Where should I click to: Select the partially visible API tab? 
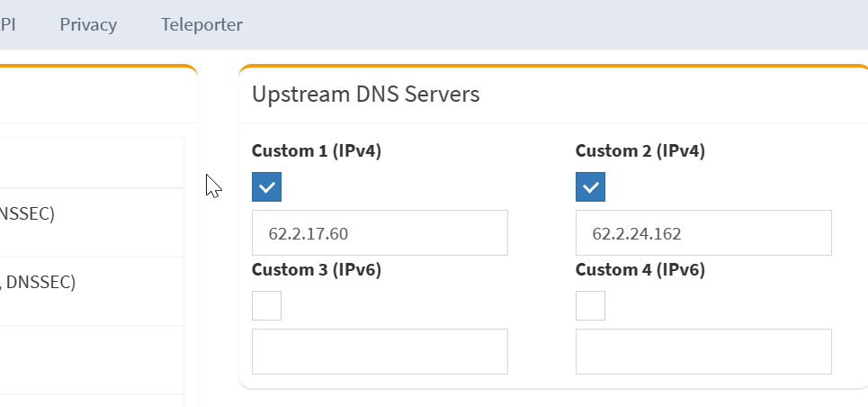tap(8, 24)
